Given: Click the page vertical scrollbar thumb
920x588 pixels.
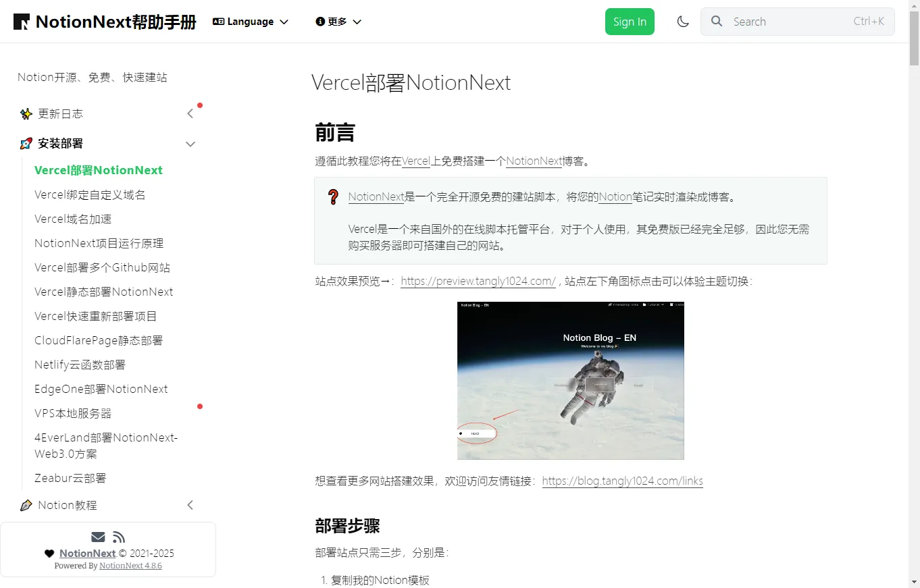Looking at the screenshot, I should coord(915,37).
